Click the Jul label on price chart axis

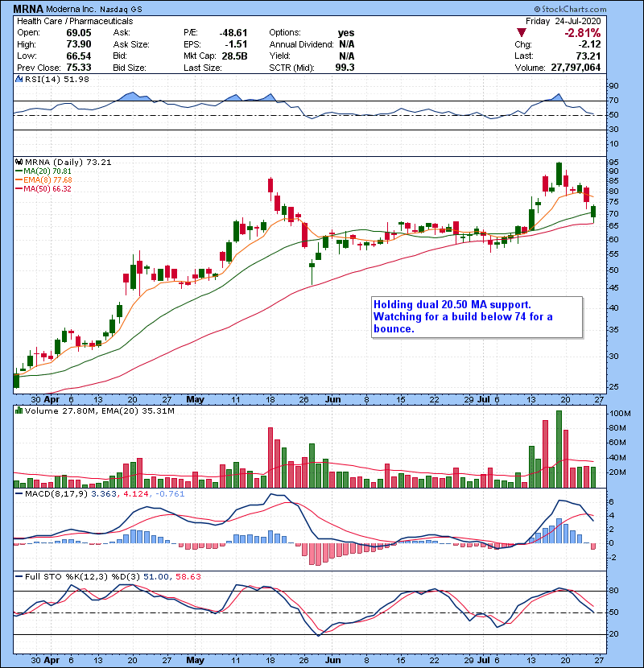point(484,399)
